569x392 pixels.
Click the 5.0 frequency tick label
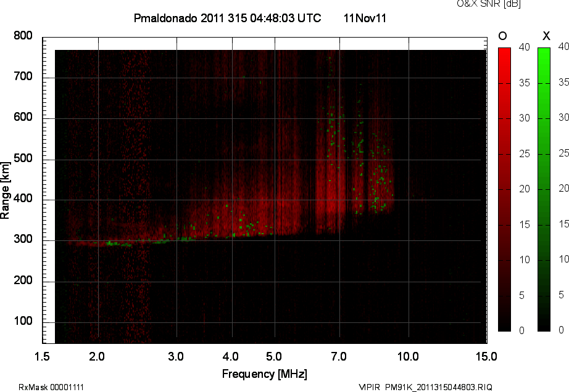[x=274, y=357]
